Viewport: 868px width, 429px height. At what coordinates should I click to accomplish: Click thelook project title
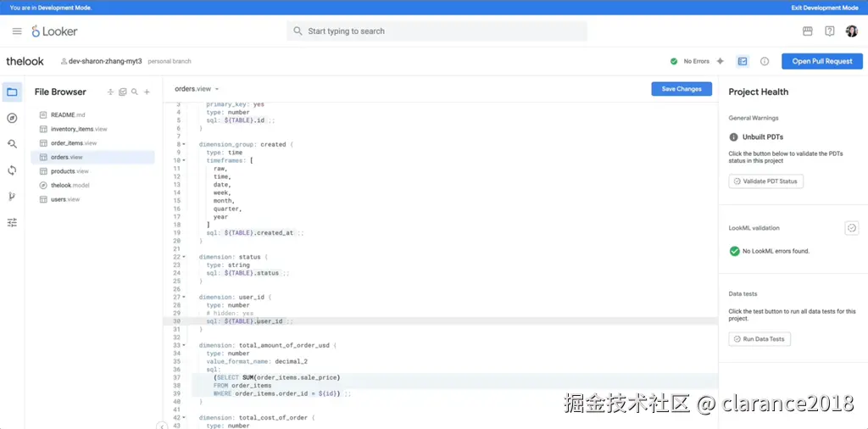25,61
